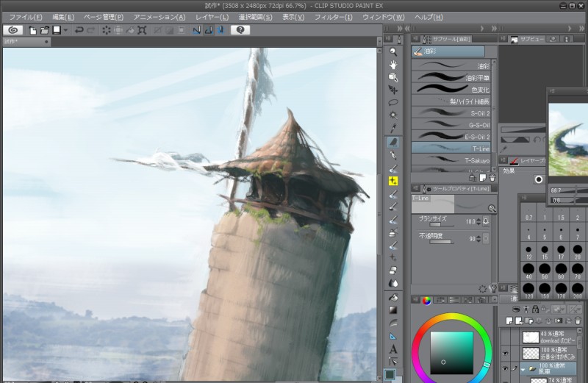Screen dimensions: 588x383
Task: Select the 油彩平筆 sub tool brush
Action: [451, 77]
